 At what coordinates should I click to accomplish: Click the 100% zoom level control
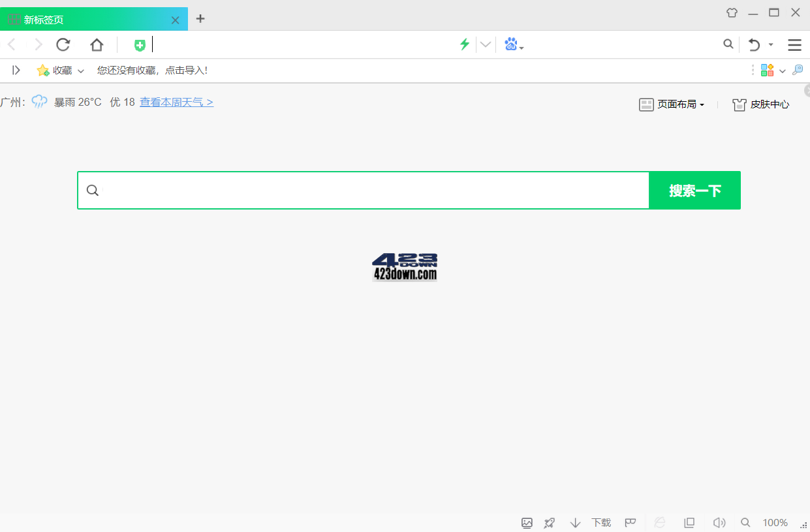(775, 522)
